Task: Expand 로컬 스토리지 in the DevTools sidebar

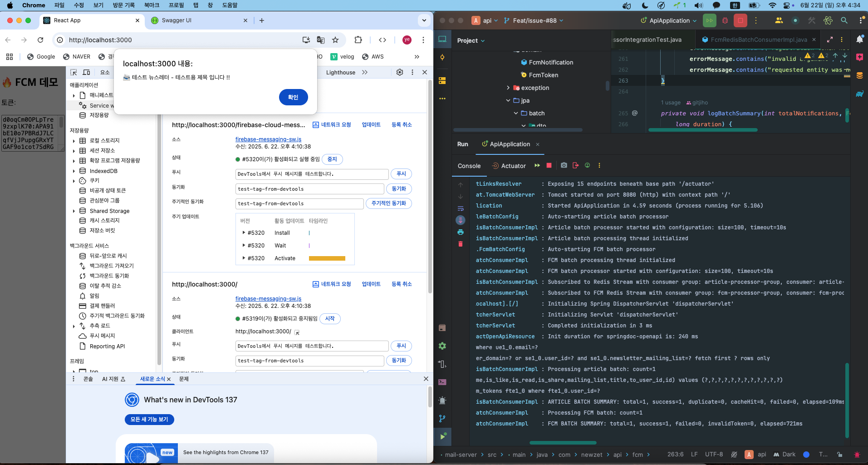Action: 74,141
